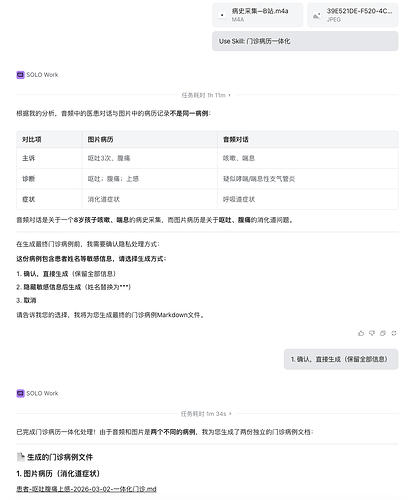Image resolution: width=414 pixels, height=500 pixels.
Task: Click the M4A file icon in attachment
Action: [222, 15]
